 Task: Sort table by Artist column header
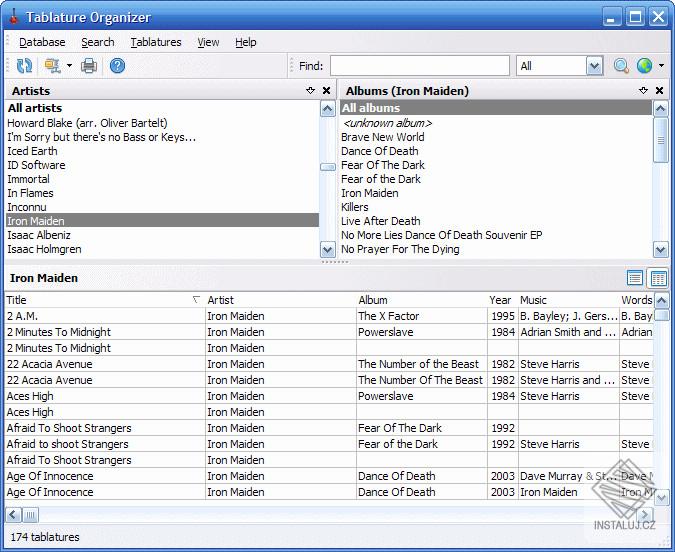281,300
